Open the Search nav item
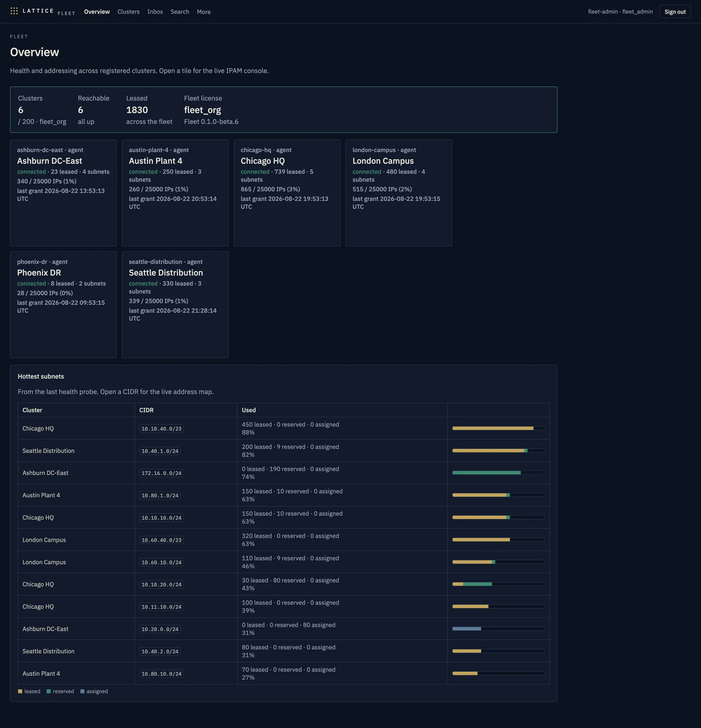This screenshot has height=728, width=701. pos(180,12)
